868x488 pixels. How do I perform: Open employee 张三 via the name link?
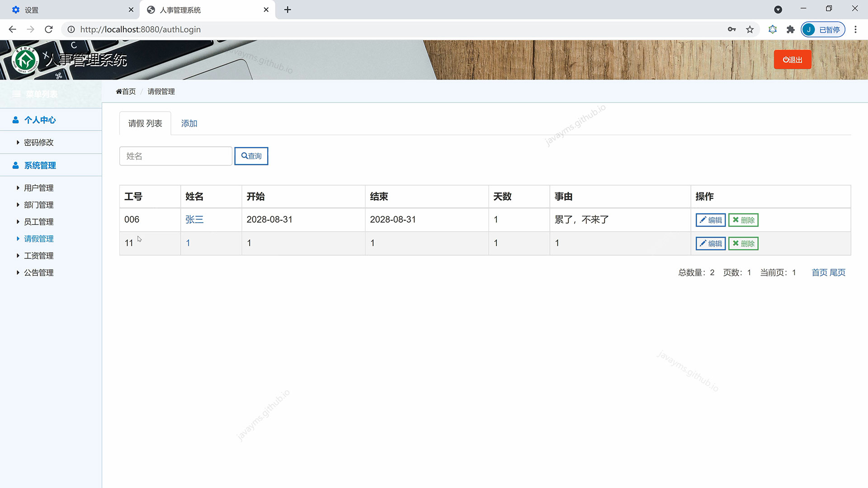coord(194,220)
